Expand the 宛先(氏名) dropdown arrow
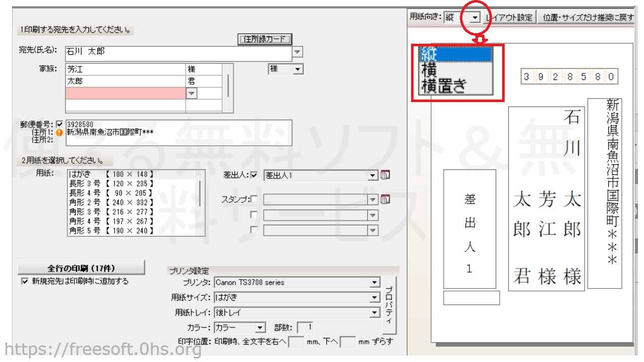The image size is (644, 362). click(x=297, y=52)
